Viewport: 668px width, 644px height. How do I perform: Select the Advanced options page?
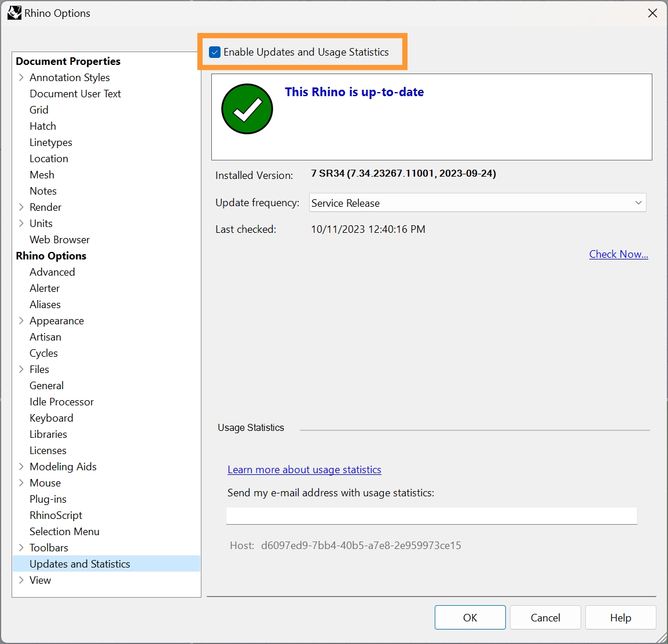pos(52,272)
